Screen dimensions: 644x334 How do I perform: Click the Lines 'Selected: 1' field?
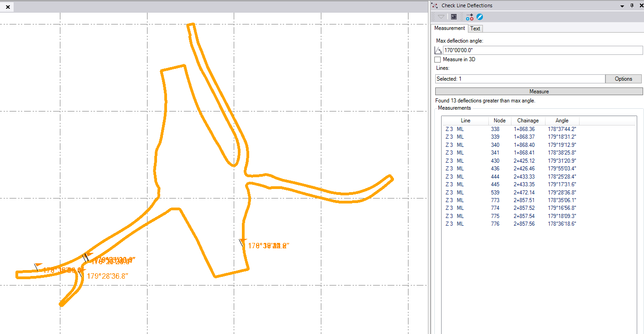pos(520,79)
